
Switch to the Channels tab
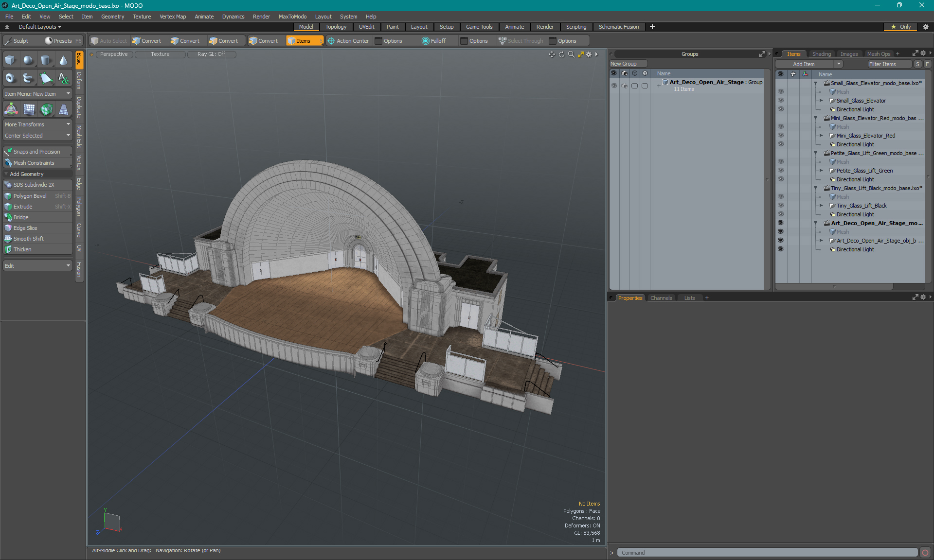661,298
